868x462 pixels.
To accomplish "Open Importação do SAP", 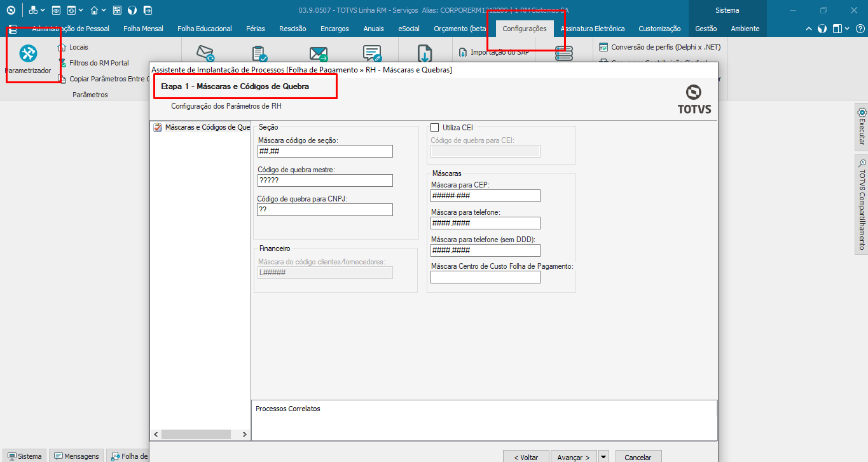I will pyautogui.click(x=493, y=52).
